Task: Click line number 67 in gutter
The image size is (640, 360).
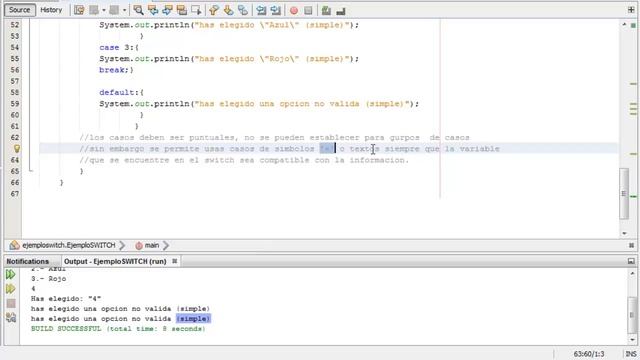Action: (15, 194)
